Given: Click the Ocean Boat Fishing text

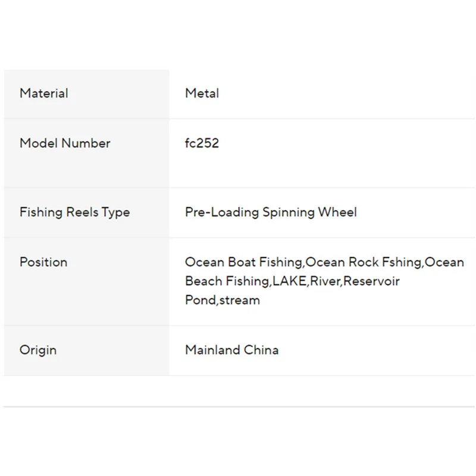Looking at the screenshot, I should [x=243, y=262].
